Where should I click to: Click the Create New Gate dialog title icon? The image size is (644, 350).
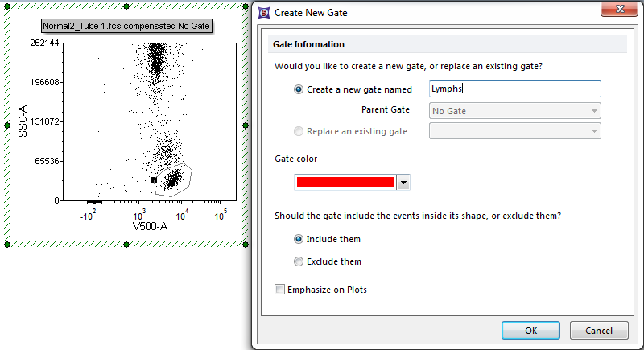(264, 13)
